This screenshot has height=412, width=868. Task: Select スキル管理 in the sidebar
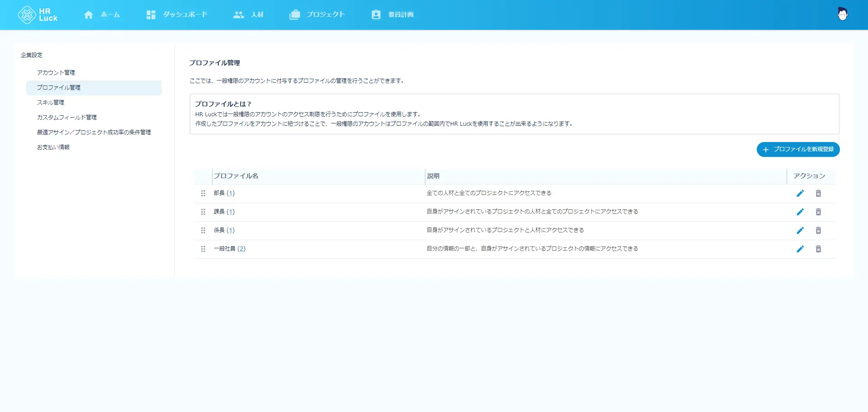tap(51, 103)
